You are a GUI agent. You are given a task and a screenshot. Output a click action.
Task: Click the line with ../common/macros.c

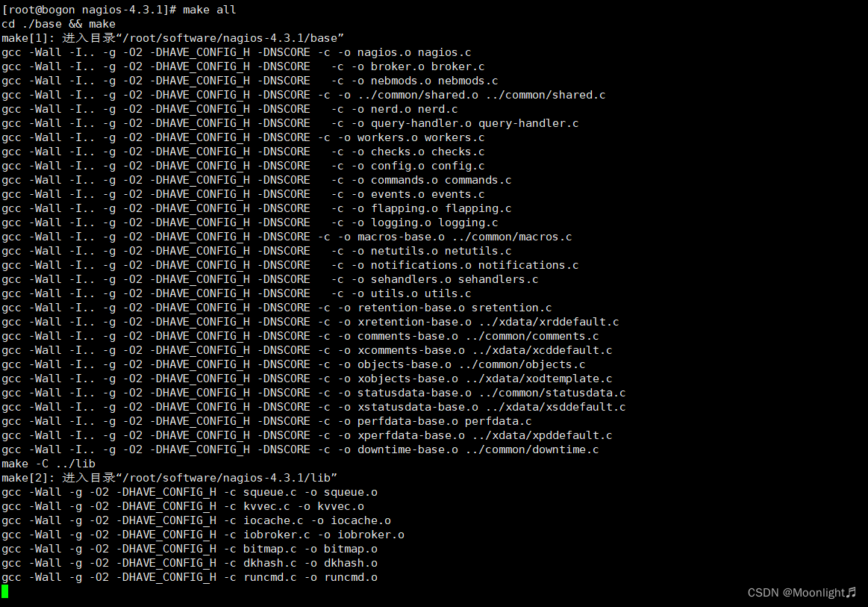(287, 237)
